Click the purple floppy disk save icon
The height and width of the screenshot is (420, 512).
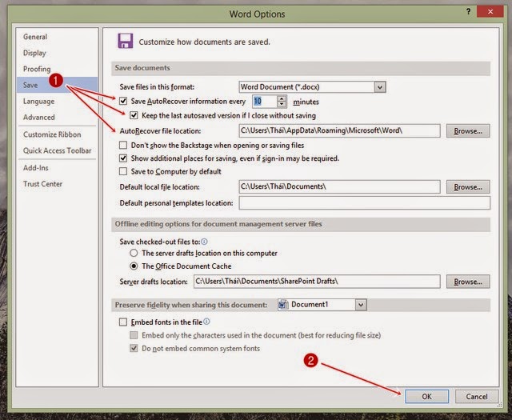tap(125, 41)
